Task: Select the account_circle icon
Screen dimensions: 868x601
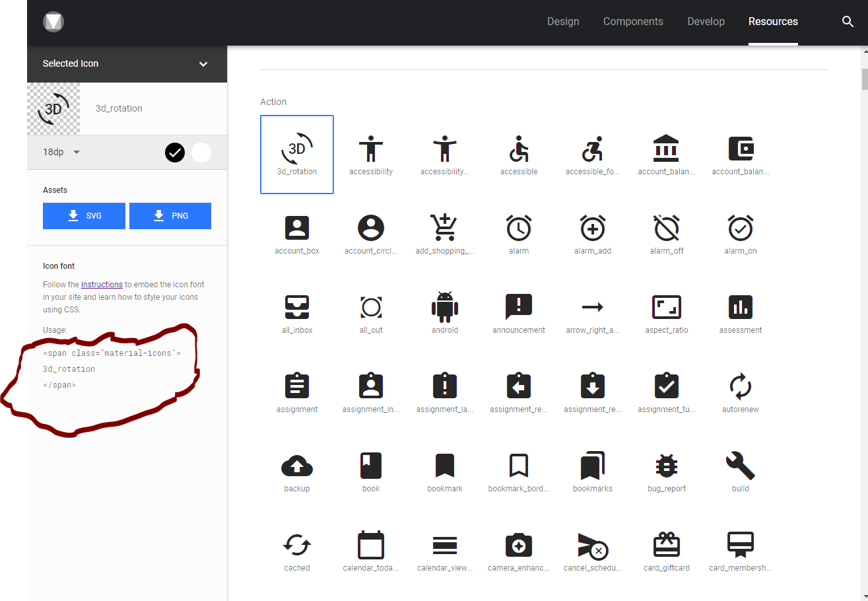Action: [371, 228]
